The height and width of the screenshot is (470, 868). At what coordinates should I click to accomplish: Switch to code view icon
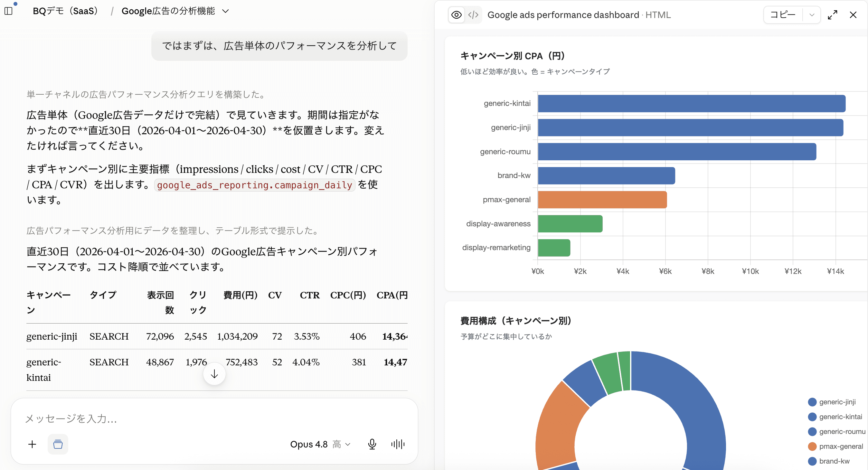[473, 15]
